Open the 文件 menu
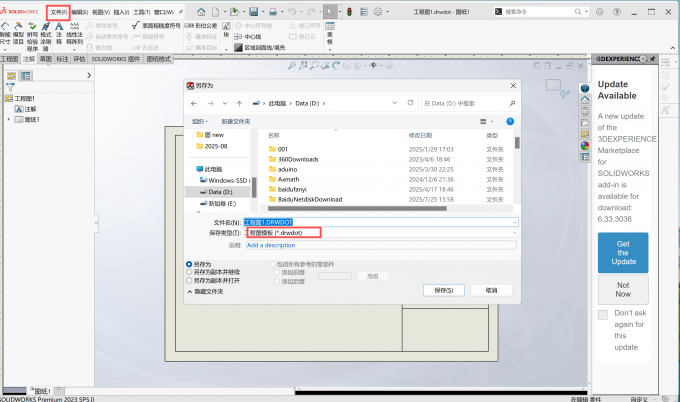The height and width of the screenshot is (402, 680). [x=59, y=11]
